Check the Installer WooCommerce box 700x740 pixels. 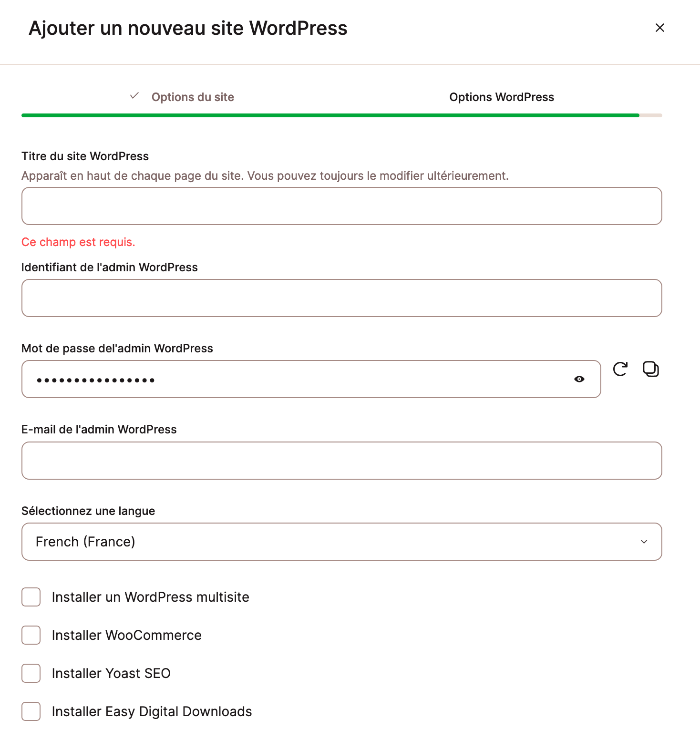(31, 635)
